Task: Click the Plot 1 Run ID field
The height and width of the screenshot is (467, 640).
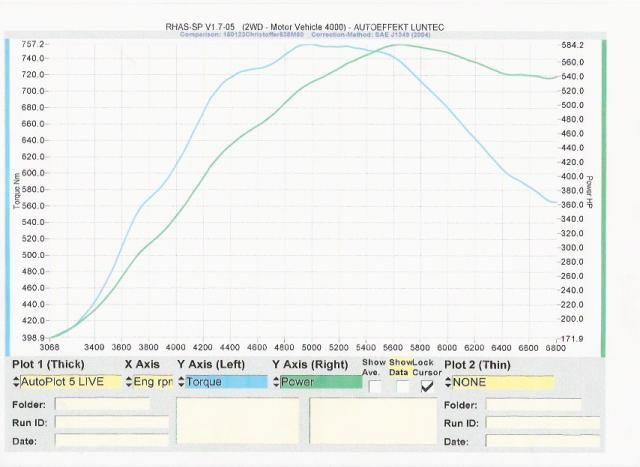Action: pyautogui.click(x=111, y=422)
